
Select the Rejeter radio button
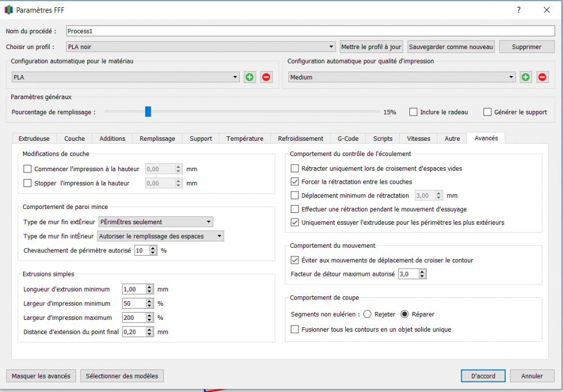point(367,314)
